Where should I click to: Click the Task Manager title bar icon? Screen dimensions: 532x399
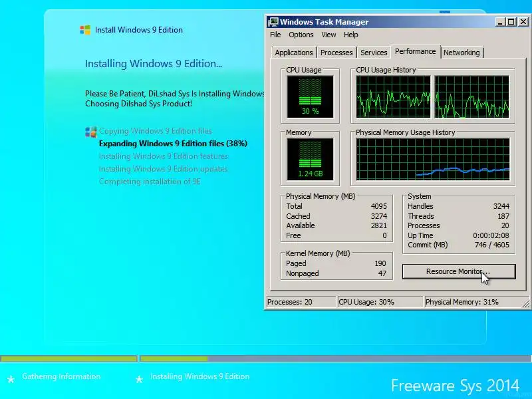pyautogui.click(x=273, y=22)
